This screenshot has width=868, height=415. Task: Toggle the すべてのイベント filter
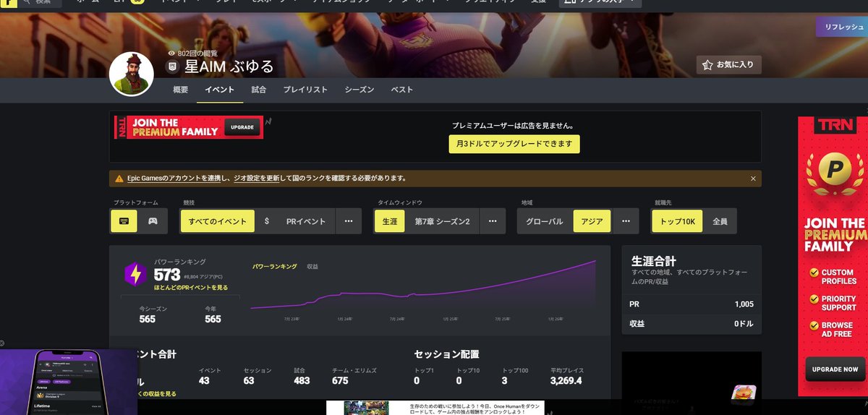click(217, 221)
